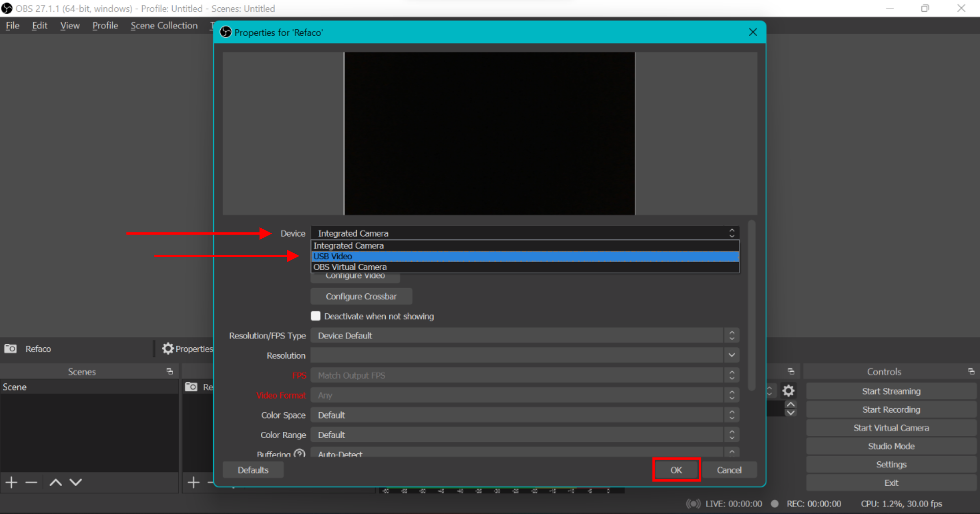Click the Cancel button
980x514 pixels.
(729, 470)
